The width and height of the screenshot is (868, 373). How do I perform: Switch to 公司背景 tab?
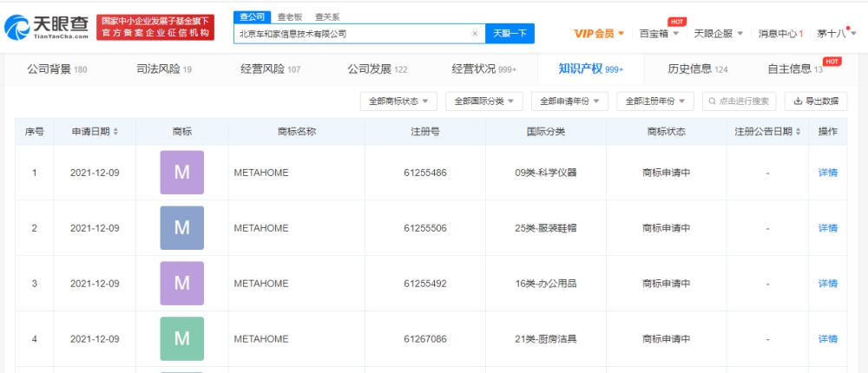pos(57,69)
